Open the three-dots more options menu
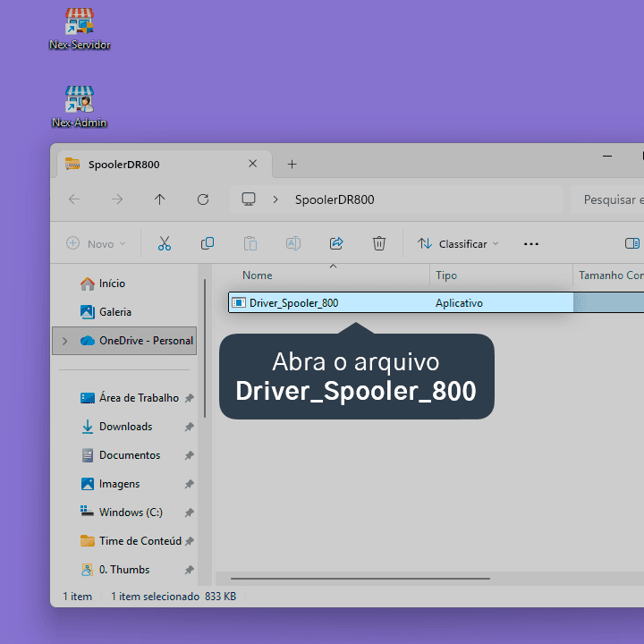Screen dimensions: 644x644 pos(531,244)
